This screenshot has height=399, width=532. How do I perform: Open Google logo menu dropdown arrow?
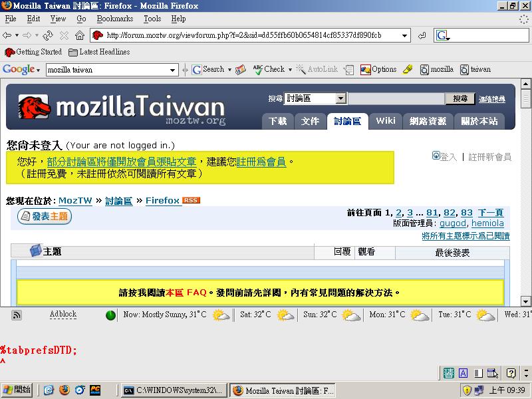(39, 70)
